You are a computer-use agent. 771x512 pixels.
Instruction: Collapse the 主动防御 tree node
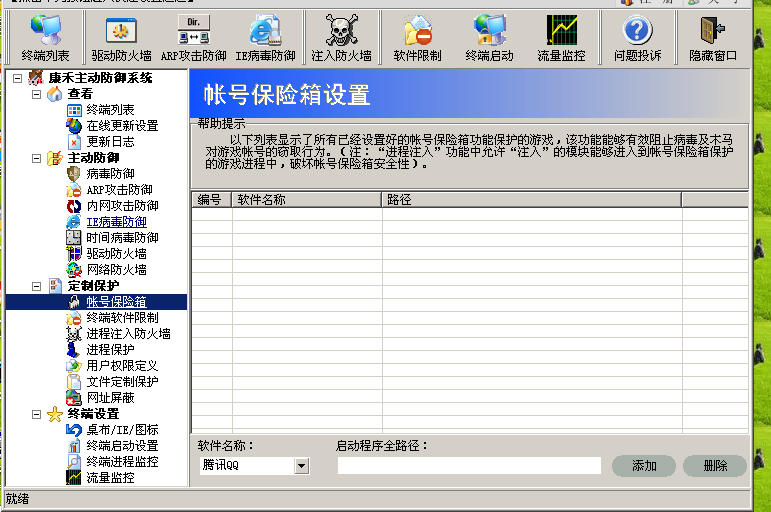click(x=37, y=158)
